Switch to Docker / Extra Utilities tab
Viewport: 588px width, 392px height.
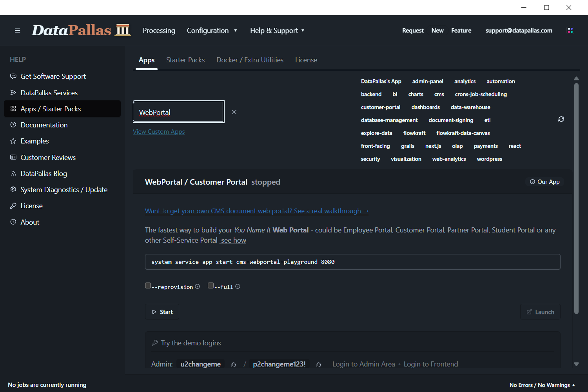coord(250,60)
